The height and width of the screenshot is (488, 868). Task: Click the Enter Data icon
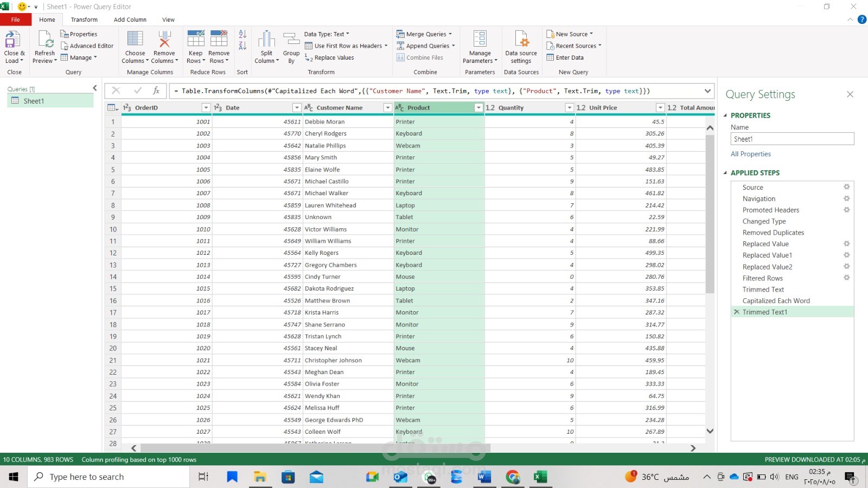point(550,57)
